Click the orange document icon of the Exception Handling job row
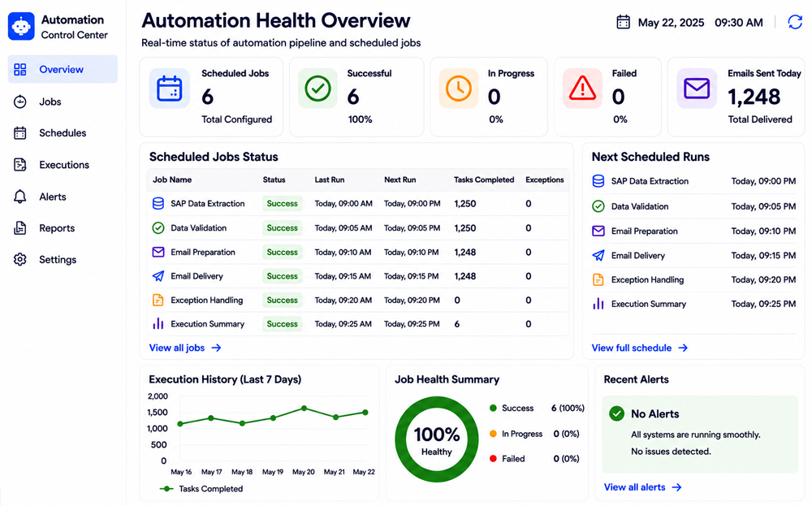Viewport: 812px width, 506px height. (158, 300)
